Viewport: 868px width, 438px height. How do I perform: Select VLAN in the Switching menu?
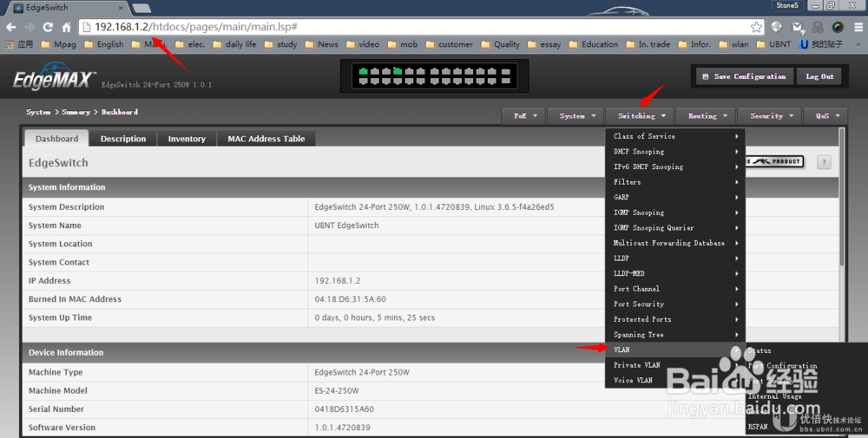coord(674,350)
